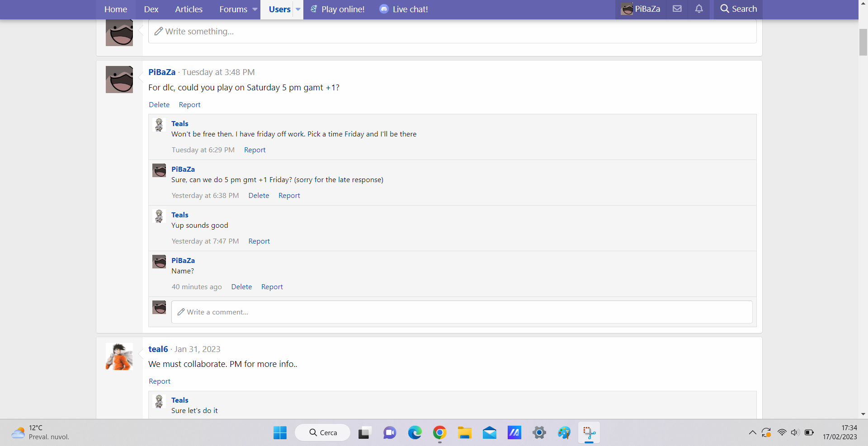Open the PiBaZa account menu in the navbar

point(640,9)
